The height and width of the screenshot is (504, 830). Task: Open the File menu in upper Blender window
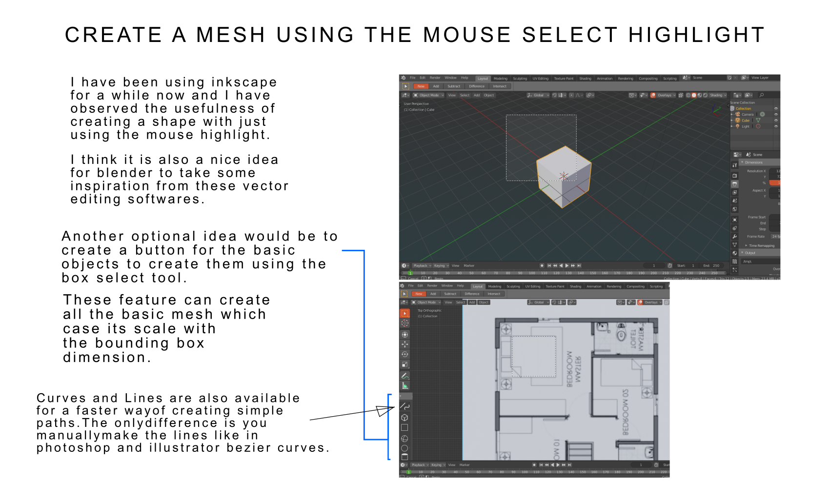[413, 78]
